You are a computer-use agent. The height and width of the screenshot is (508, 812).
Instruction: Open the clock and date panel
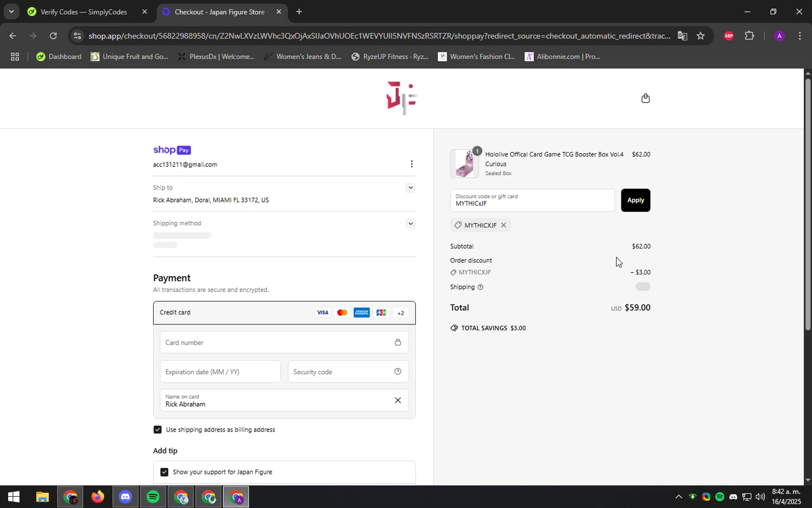(786, 497)
